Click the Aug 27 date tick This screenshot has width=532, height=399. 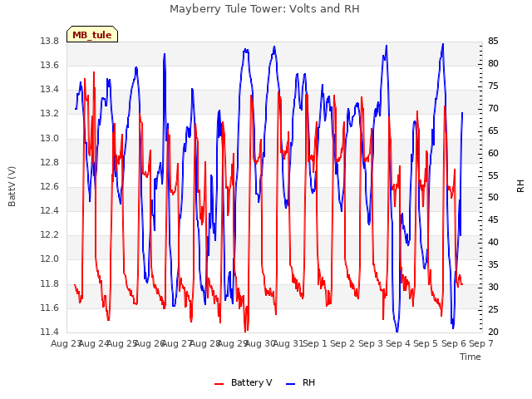click(177, 343)
